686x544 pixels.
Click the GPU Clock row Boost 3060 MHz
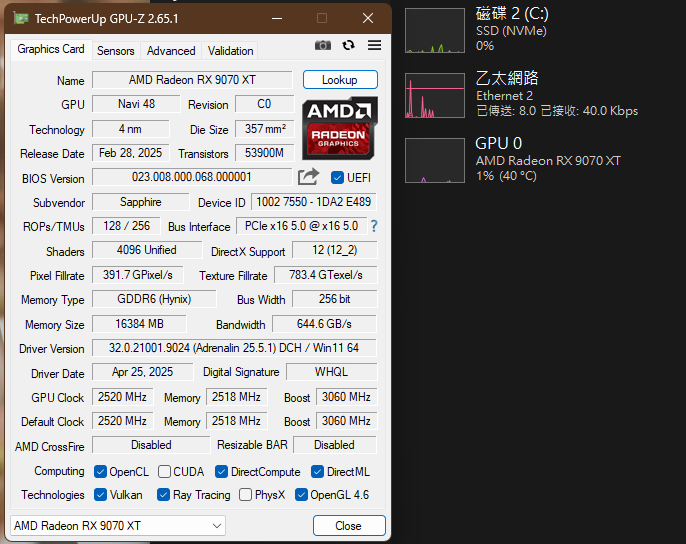[346, 397]
